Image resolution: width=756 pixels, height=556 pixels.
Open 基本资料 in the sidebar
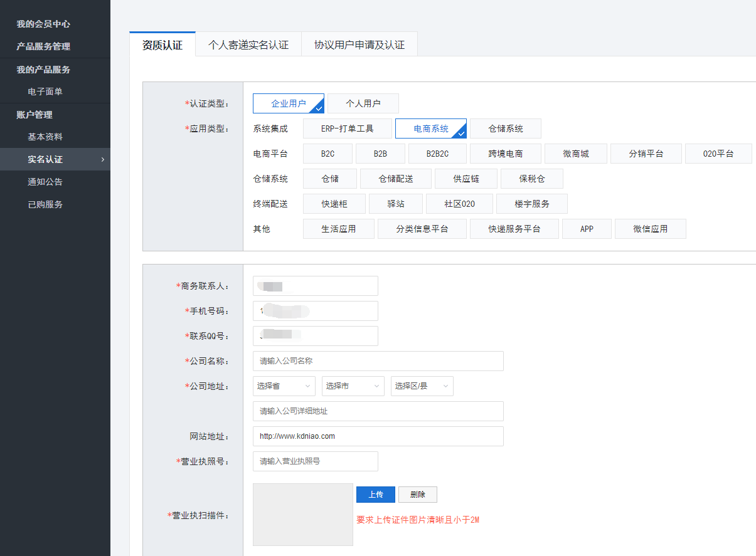point(45,137)
